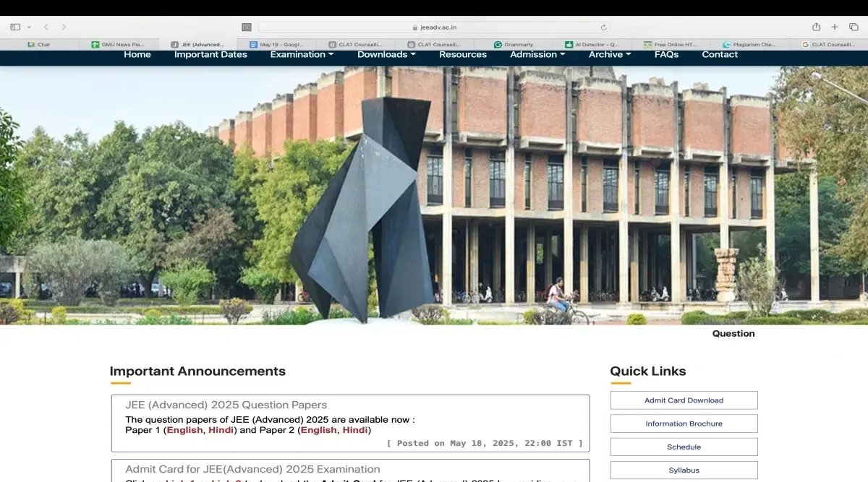Screen dimensions: 868x482
Task: Click the jeeadv.ac.in address bar
Action: click(x=434, y=27)
